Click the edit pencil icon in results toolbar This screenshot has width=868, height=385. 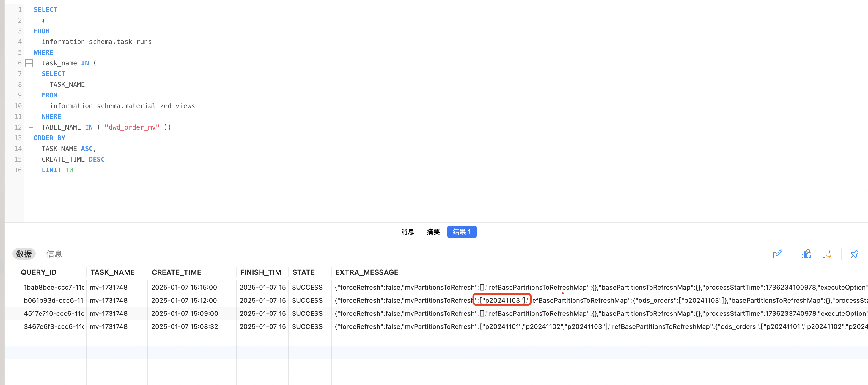point(777,254)
